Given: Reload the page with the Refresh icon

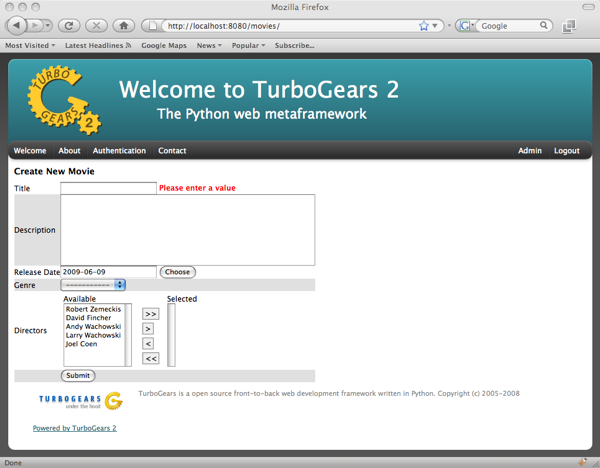Looking at the screenshot, I should point(69,26).
